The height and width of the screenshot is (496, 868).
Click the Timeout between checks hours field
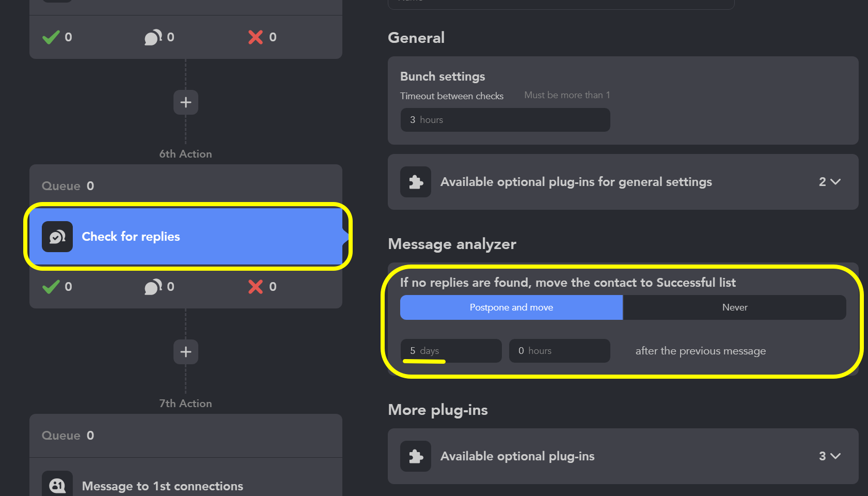[x=506, y=120]
